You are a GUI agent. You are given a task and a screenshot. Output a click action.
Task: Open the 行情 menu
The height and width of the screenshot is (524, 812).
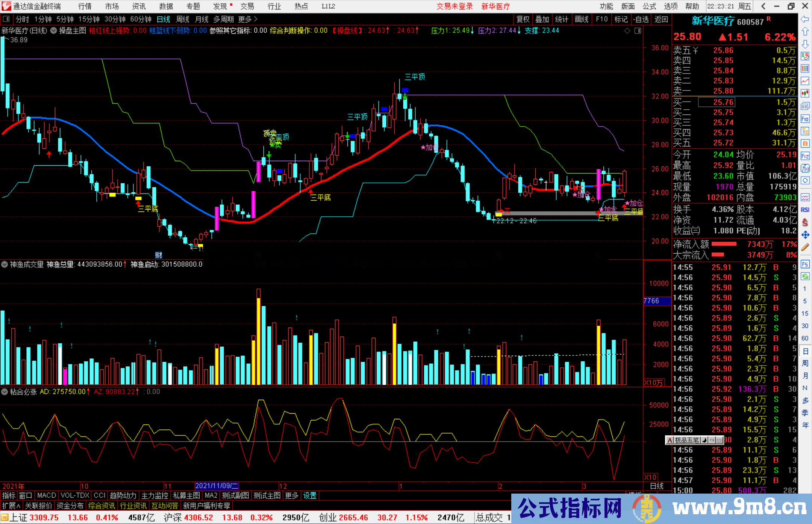[x=85, y=6]
